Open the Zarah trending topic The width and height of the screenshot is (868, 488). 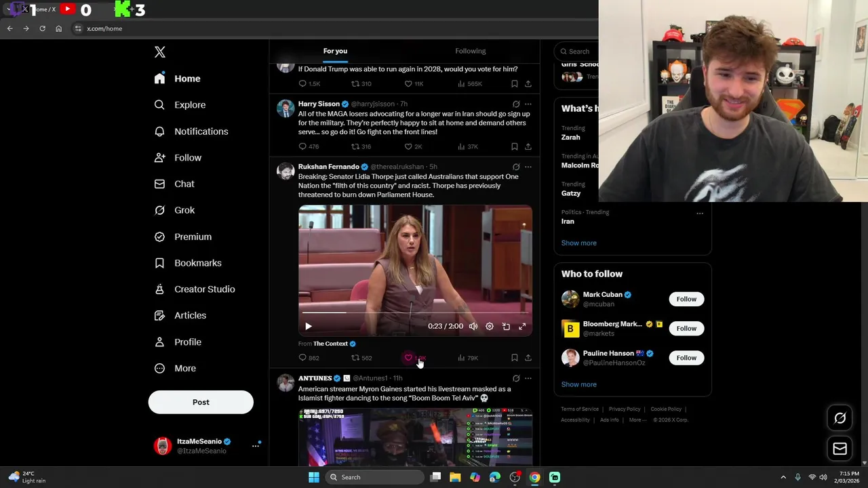[x=570, y=137]
